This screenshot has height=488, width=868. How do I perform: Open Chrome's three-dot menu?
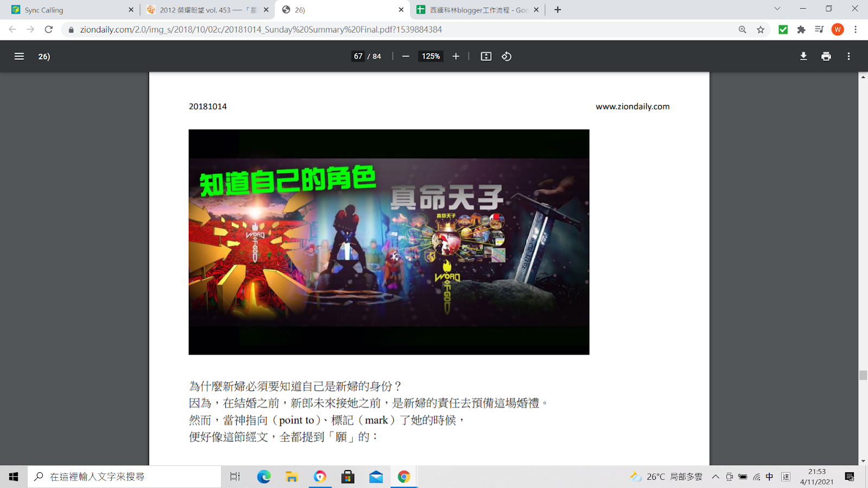tap(856, 30)
